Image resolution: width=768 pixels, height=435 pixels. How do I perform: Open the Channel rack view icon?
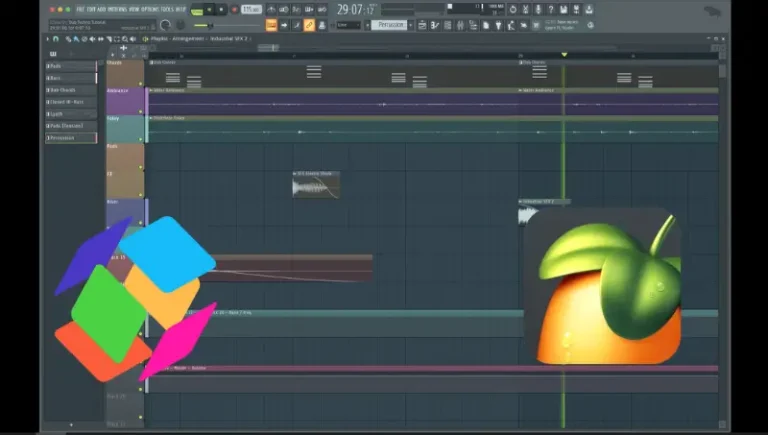(x=447, y=25)
